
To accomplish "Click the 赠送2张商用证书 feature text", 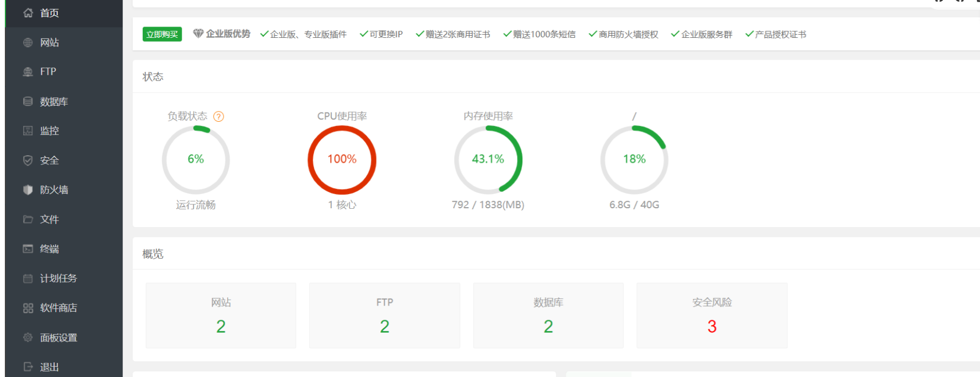I will pos(458,34).
